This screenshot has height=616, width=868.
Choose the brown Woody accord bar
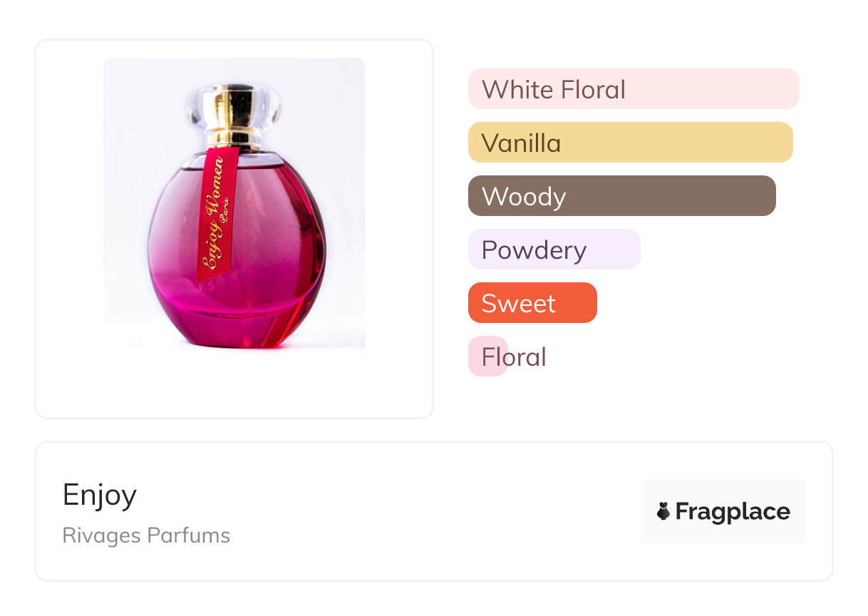pyautogui.click(x=621, y=196)
